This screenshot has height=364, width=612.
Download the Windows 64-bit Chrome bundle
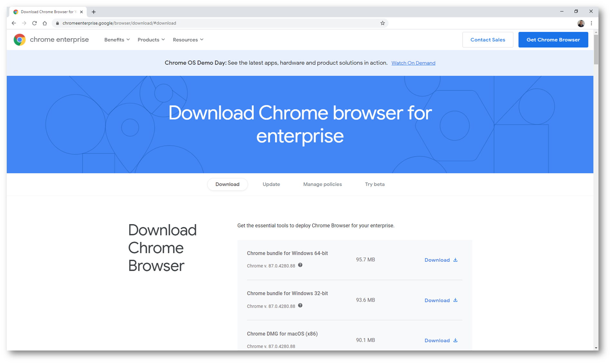click(441, 260)
